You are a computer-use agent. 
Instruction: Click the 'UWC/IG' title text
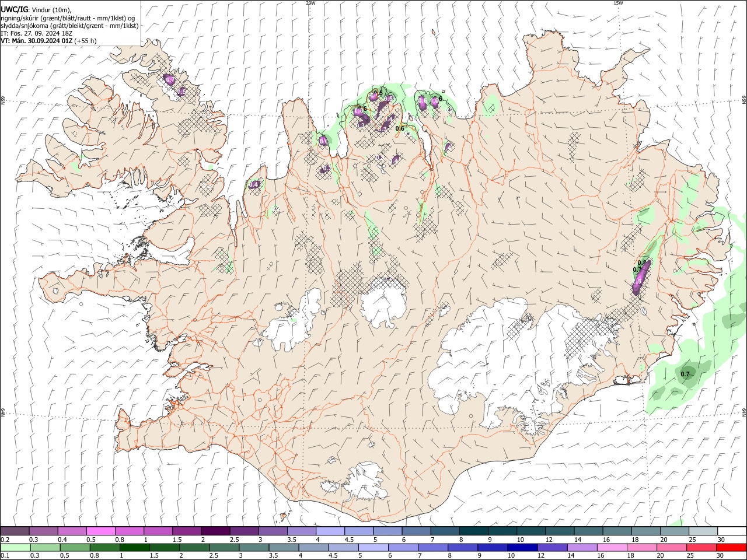pos(14,9)
